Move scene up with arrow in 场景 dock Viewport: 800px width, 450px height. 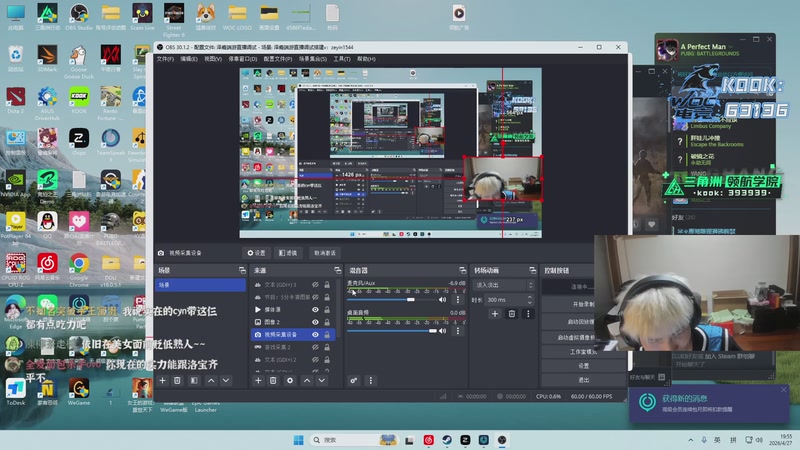[x=211, y=381]
